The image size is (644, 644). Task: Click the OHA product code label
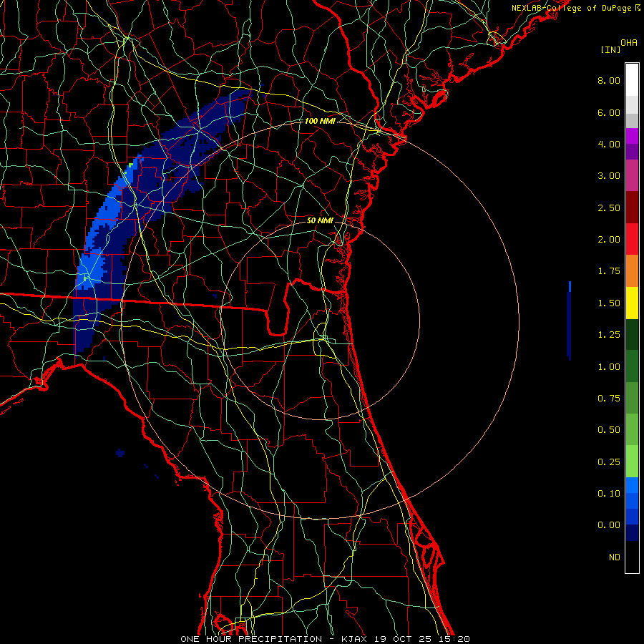[629, 43]
